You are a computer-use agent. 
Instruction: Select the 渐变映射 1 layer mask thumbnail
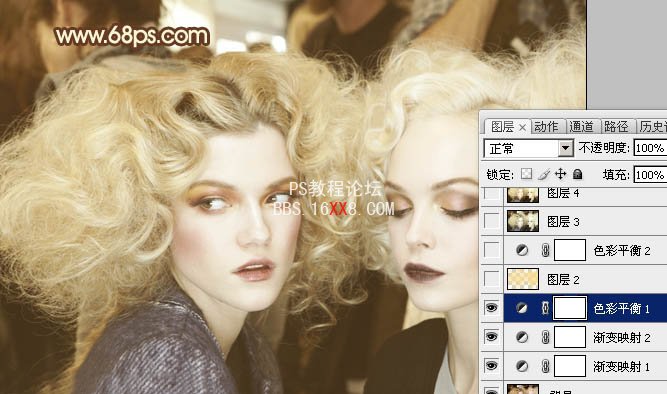click(570, 366)
